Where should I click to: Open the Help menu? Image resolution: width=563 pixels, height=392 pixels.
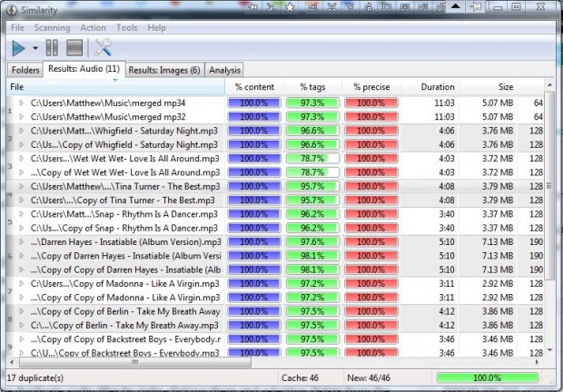pos(156,27)
